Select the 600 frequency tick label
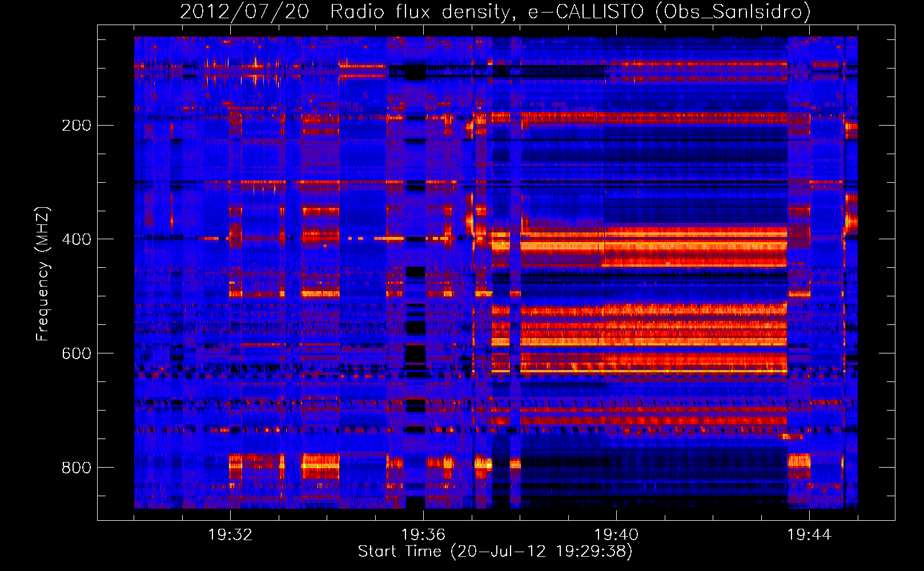This screenshot has width=924, height=571. [x=77, y=353]
